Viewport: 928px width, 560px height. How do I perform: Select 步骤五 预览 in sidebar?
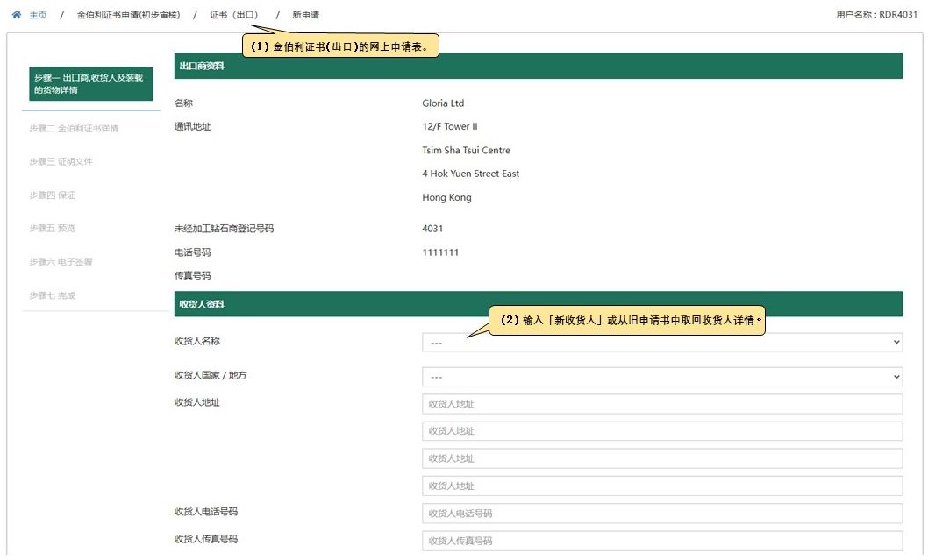[x=52, y=229]
